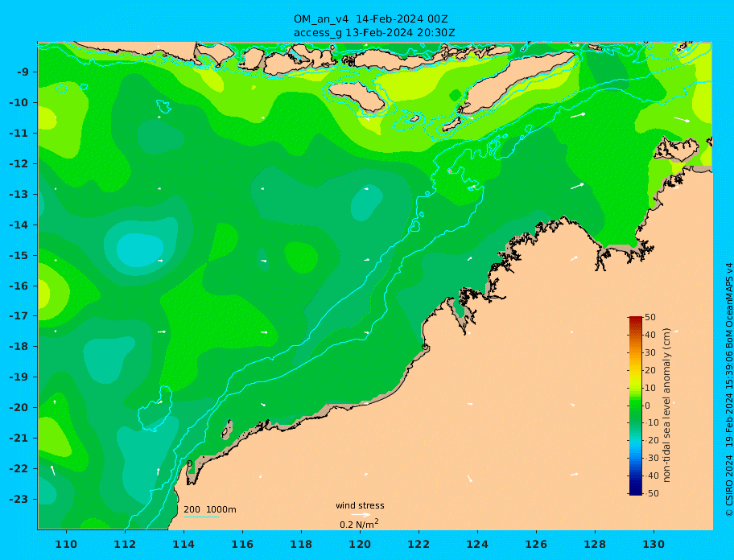
Task: Click the wind arrow at bottom-left near -22 latitude
Action: click(53, 470)
